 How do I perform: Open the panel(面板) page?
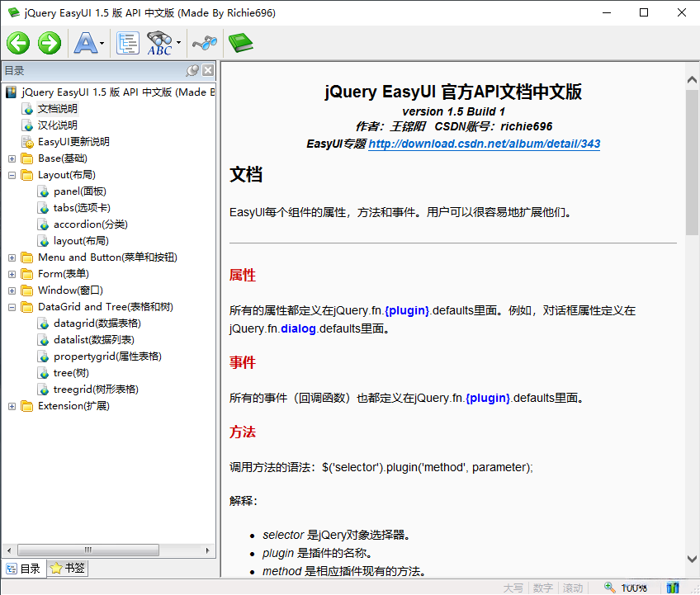point(79,191)
